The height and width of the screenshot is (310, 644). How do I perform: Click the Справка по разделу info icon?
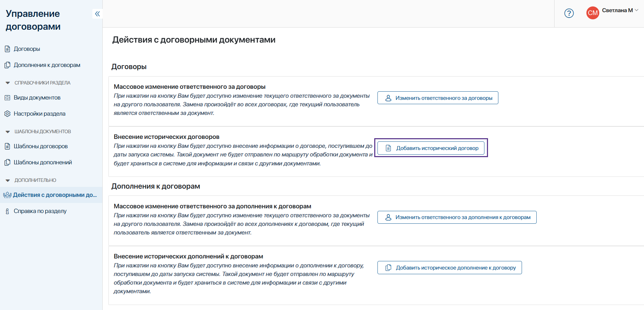click(7, 211)
